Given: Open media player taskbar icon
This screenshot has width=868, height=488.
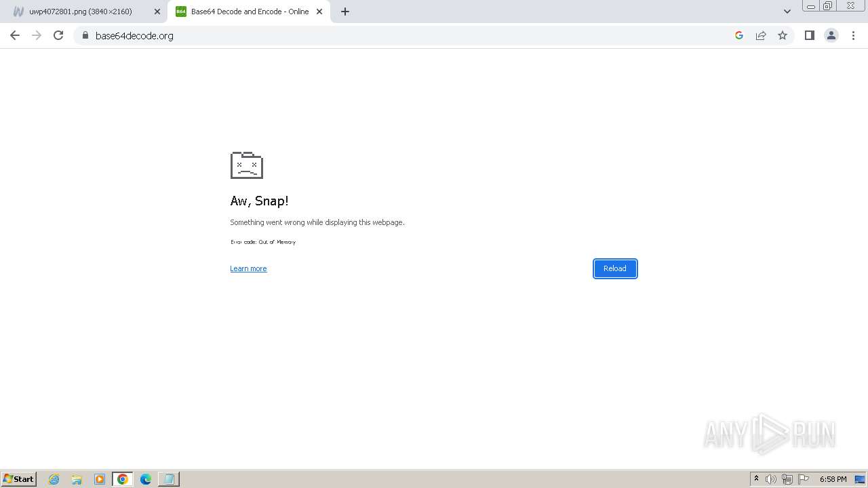Looking at the screenshot, I should [x=100, y=479].
